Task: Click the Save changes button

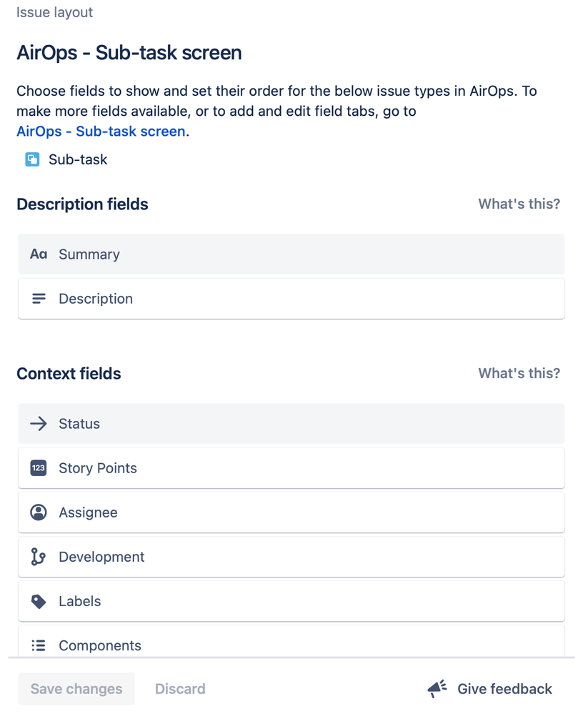Action: tap(76, 688)
